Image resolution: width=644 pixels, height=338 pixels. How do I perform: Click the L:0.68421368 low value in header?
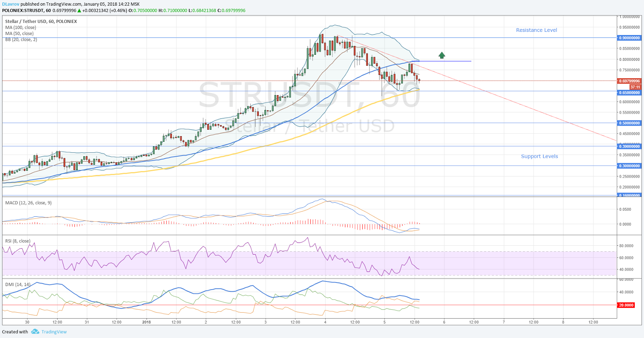coord(202,10)
